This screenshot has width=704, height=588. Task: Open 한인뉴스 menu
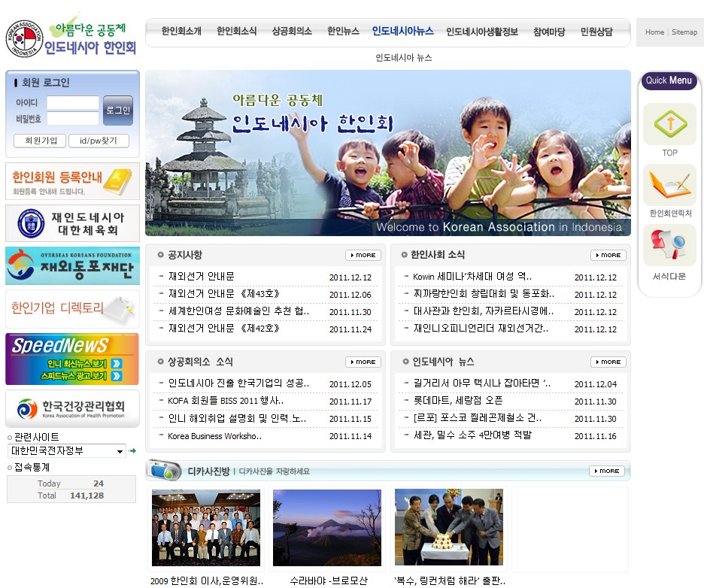[x=343, y=31]
